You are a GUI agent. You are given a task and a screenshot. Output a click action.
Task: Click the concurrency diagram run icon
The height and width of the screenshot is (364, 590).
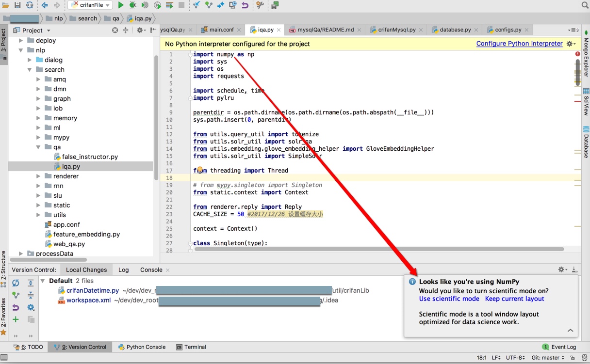pos(169,5)
